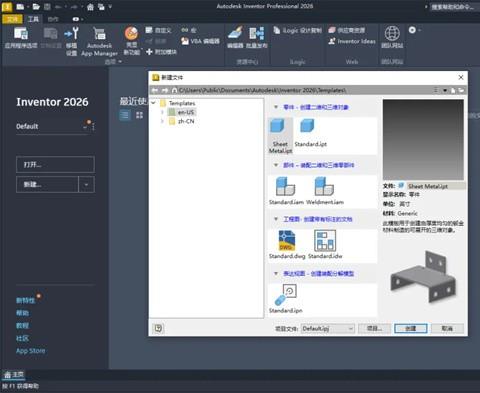Click the New file icon in quick access toolbar
This screenshot has width=480, height=393.
pyautogui.click(x=20, y=7)
